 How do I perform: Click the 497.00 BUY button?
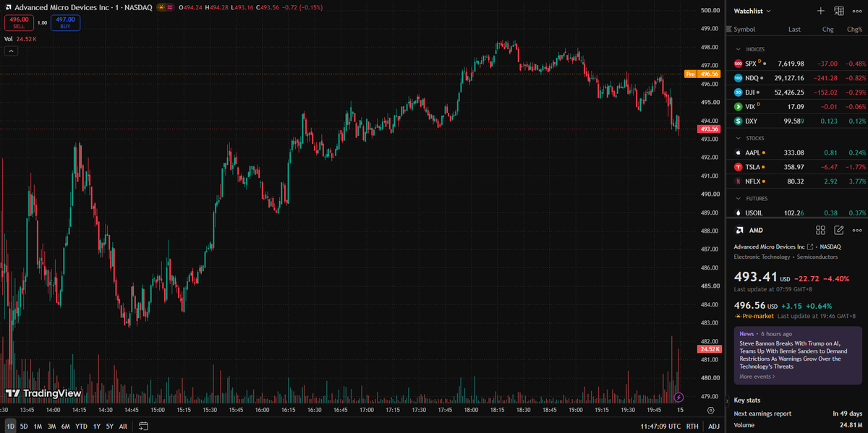click(x=65, y=23)
